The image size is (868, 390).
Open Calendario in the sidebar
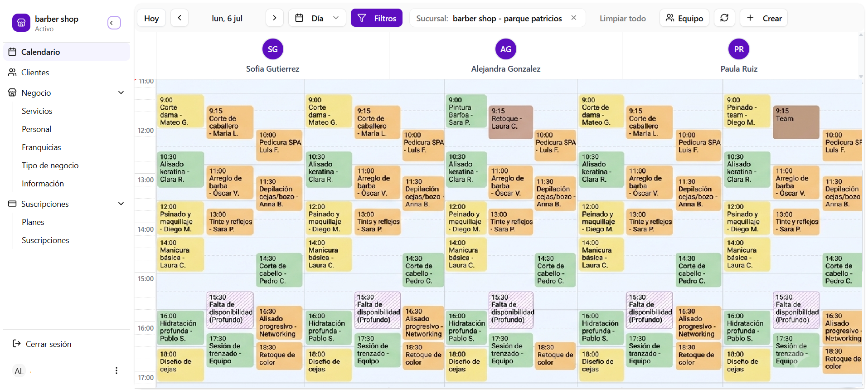pos(67,52)
